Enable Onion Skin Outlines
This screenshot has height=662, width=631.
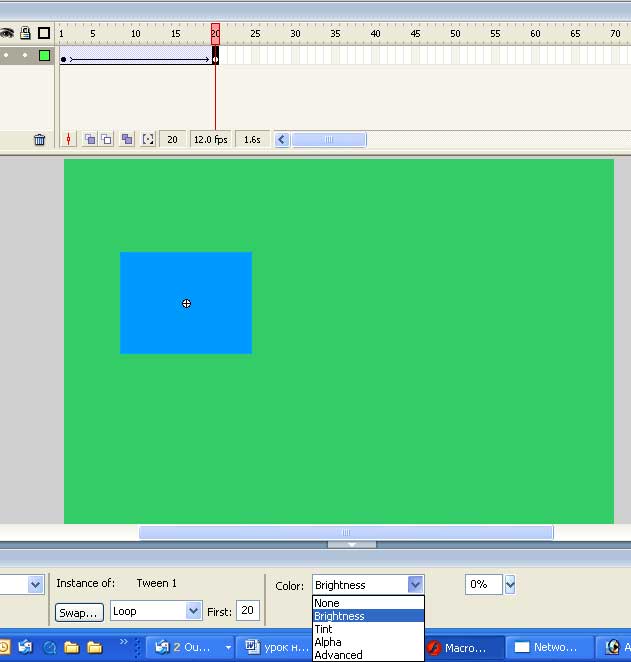coord(106,140)
